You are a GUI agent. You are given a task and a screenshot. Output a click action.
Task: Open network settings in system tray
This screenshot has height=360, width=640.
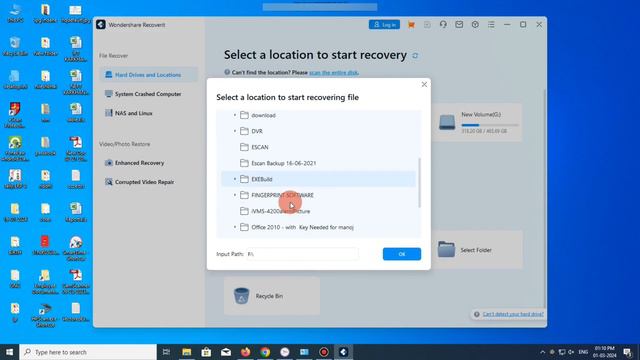(x=562, y=352)
